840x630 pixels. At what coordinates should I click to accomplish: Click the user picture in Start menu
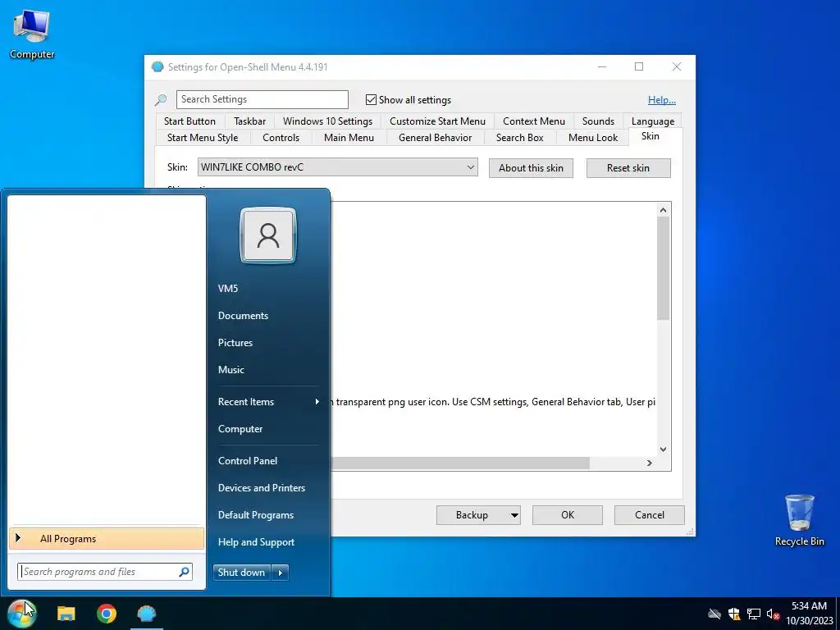(x=268, y=235)
